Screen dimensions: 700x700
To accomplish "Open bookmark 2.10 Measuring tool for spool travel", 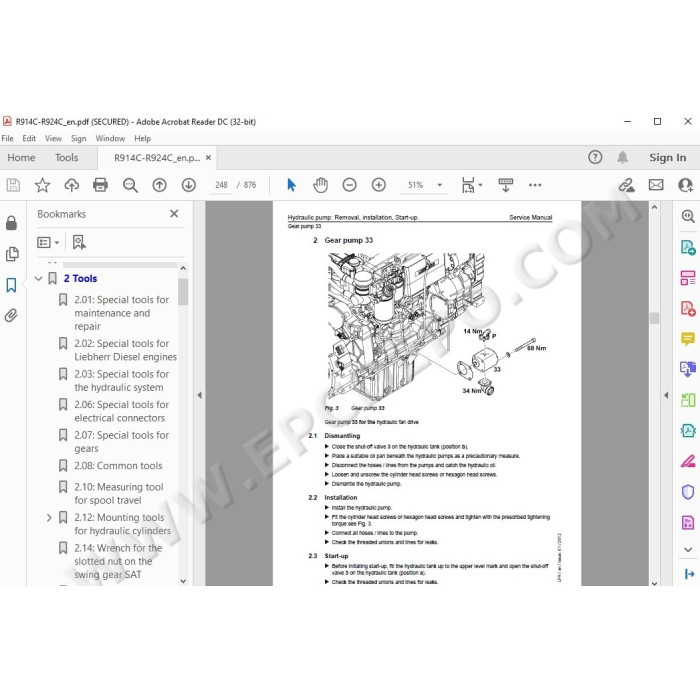I will (119, 494).
